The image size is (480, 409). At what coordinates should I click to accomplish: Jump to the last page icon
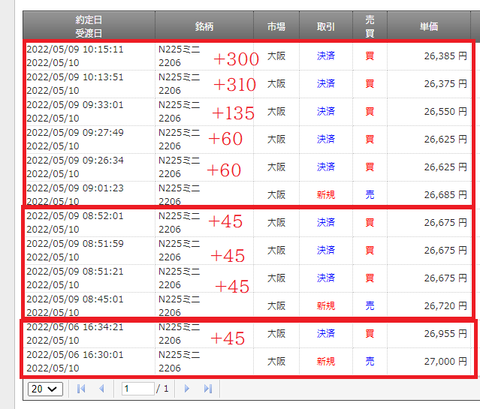208,389
